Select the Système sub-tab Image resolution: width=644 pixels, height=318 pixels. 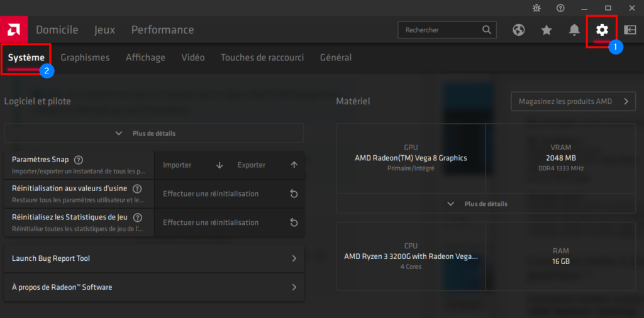pyautogui.click(x=26, y=57)
